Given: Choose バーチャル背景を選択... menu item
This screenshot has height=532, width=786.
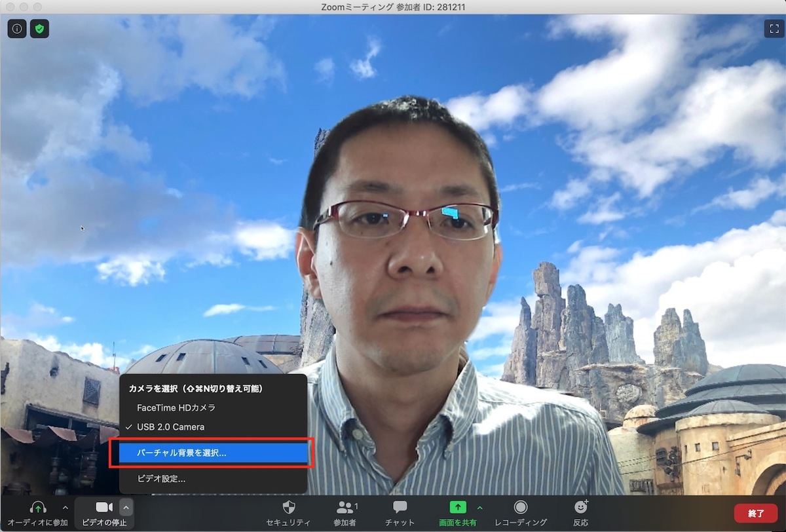Looking at the screenshot, I should point(214,453).
